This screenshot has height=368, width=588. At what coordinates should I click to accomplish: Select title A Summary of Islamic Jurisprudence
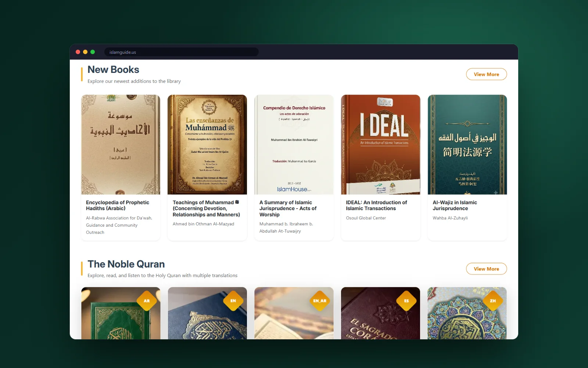tap(288, 208)
